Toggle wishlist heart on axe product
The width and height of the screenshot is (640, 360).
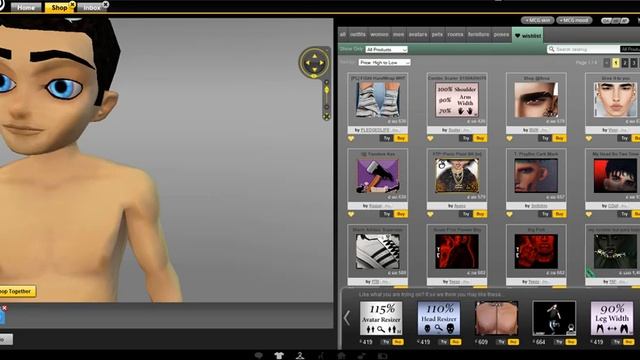pyautogui.click(x=351, y=214)
